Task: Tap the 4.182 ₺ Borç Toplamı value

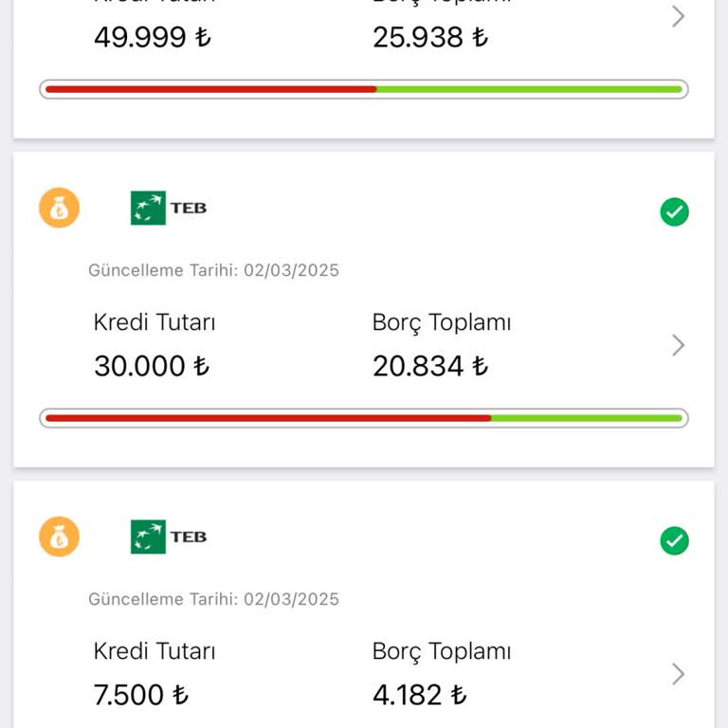Action: tap(420, 696)
